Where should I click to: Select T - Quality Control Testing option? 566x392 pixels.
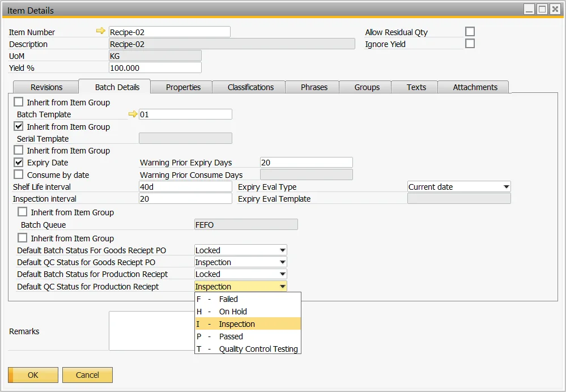[x=248, y=349]
